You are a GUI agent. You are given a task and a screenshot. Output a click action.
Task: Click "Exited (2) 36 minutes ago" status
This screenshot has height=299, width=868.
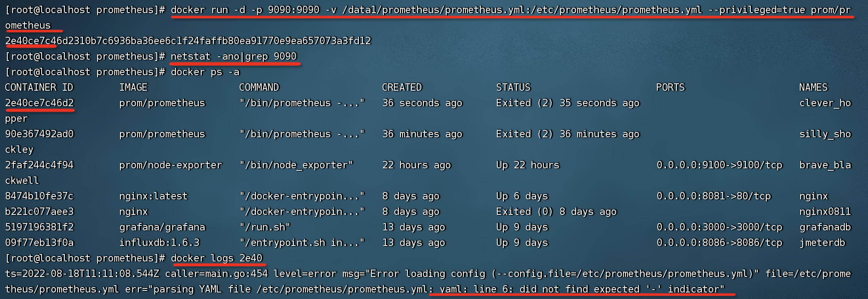568,134
